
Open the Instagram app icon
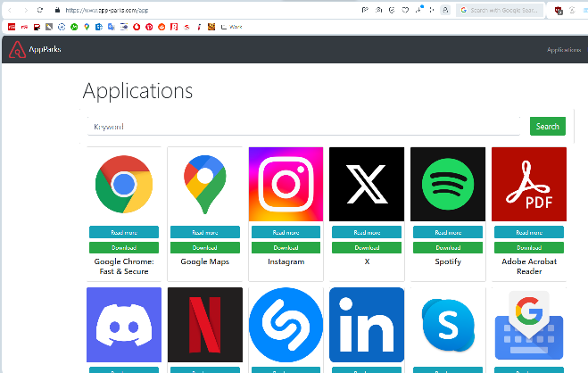coord(286,184)
